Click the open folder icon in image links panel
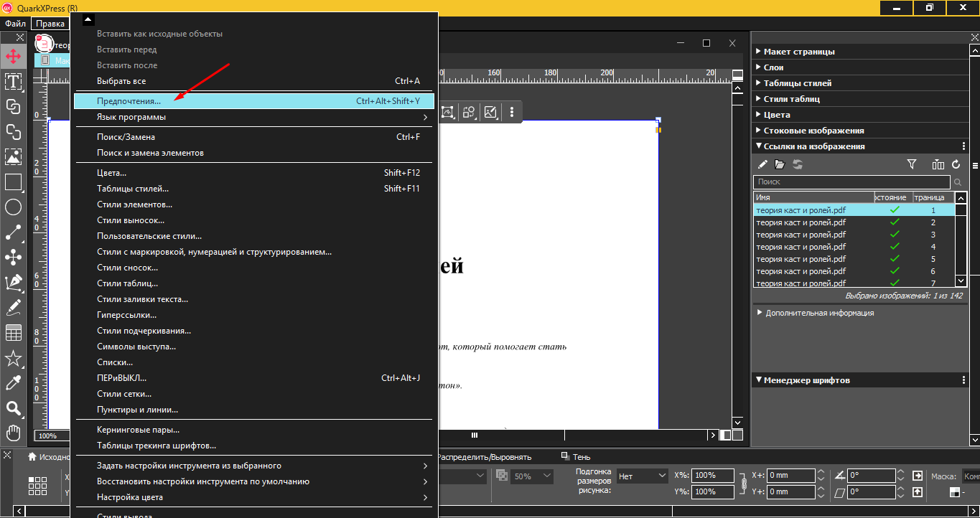The width and height of the screenshot is (980, 518). click(x=780, y=164)
